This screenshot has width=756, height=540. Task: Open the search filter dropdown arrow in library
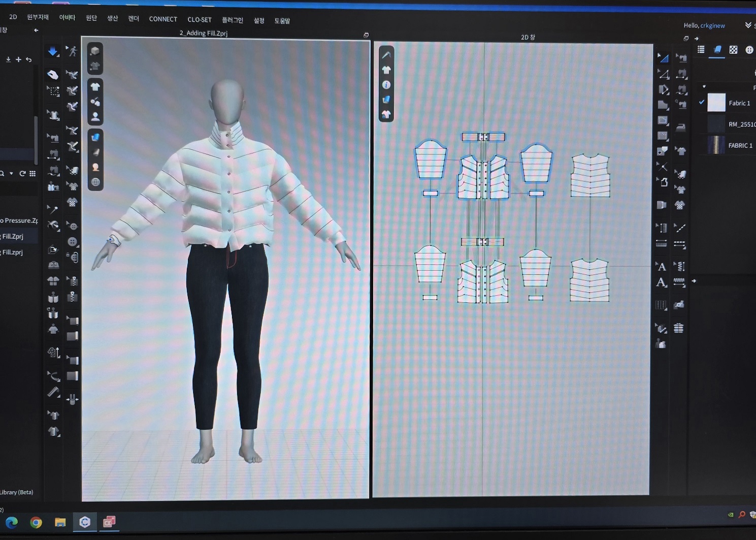point(11,174)
